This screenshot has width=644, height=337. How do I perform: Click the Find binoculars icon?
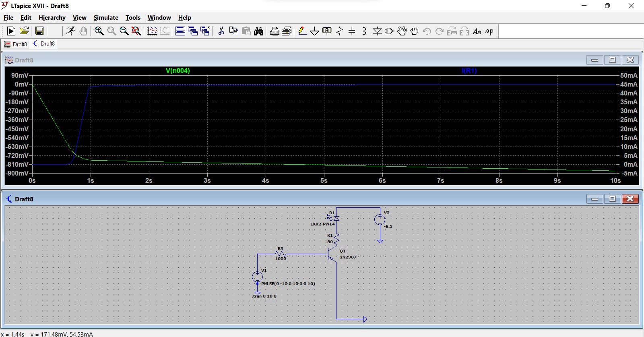[x=259, y=31]
